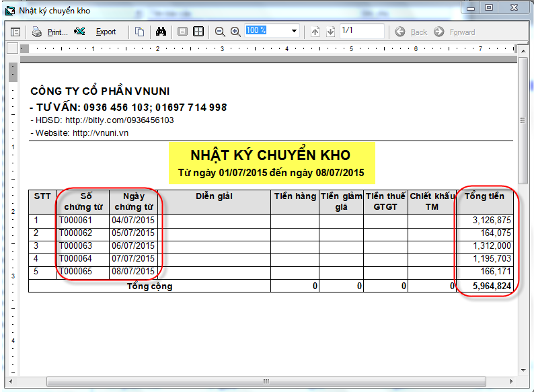Switch to multiple pages view icon
534x392 pixels.
click(198, 32)
